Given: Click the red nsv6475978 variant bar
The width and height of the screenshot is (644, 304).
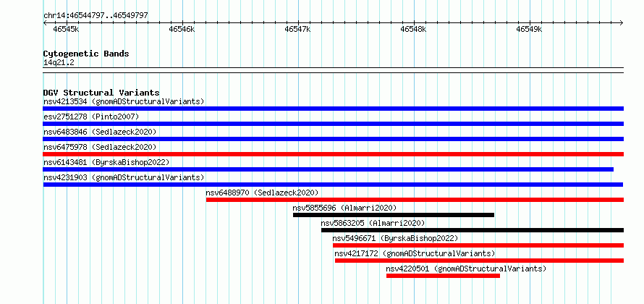Looking at the screenshot, I should (333, 154).
